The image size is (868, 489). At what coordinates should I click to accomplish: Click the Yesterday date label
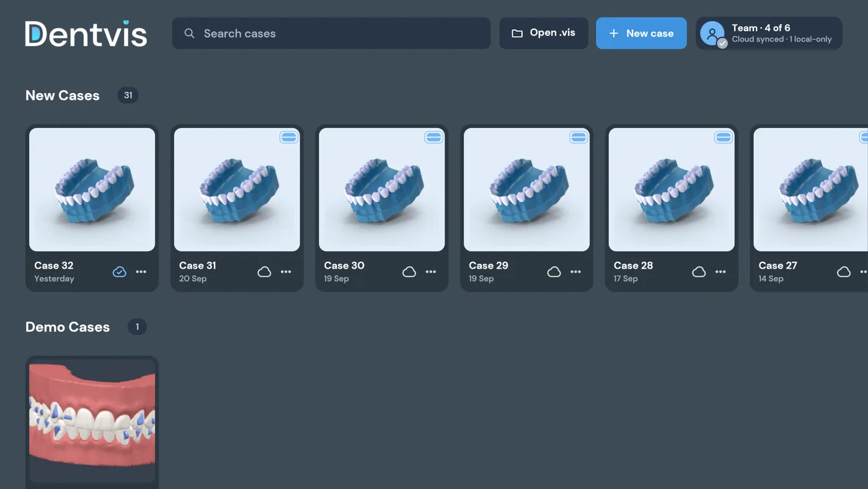pos(54,279)
